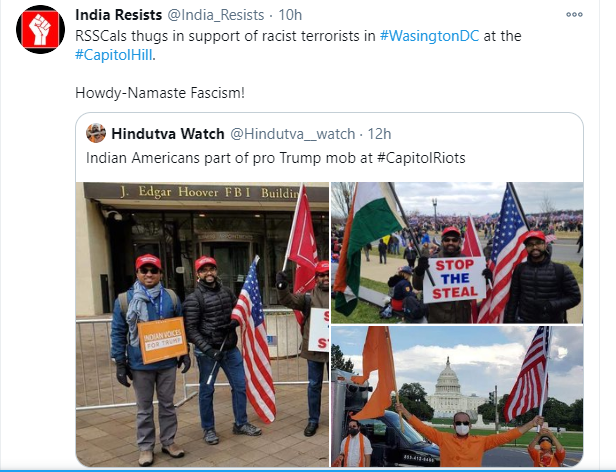The image size is (616, 472).
Task: Click the Howdy-Namaste Fascism tweet text
Action: pos(160,93)
